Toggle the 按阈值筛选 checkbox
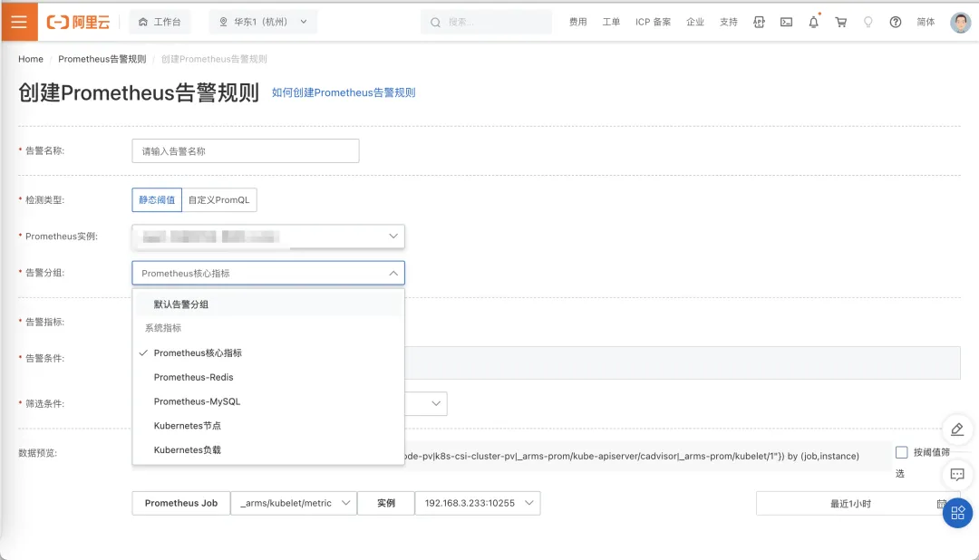The height and width of the screenshot is (560, 979). (902, 452)
